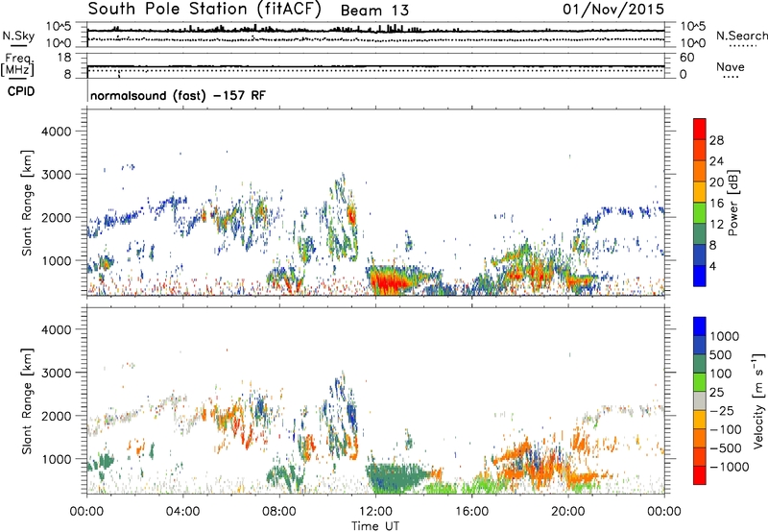Click the 'CPID' label
The image size is (768, 532).
click(x=21, y=91)
